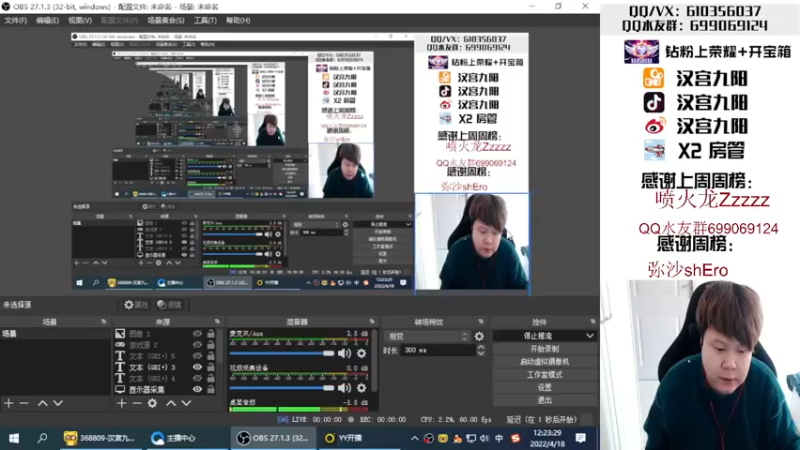This screenshot has height=450, width=800.
Task: Click the system tray volume icon
Action: (x=484, y=438)
